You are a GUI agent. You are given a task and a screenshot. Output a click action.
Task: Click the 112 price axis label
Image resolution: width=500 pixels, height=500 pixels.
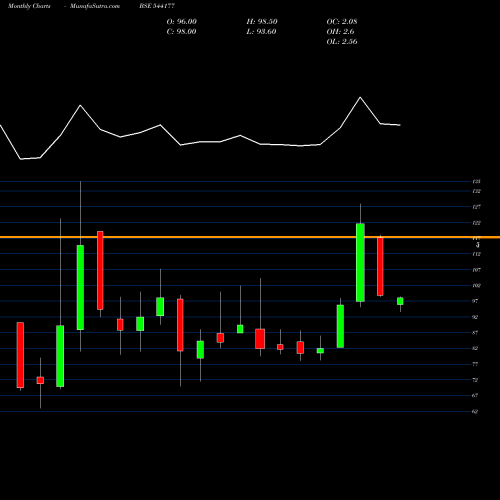pyautogui.click(x=477, y=254)
